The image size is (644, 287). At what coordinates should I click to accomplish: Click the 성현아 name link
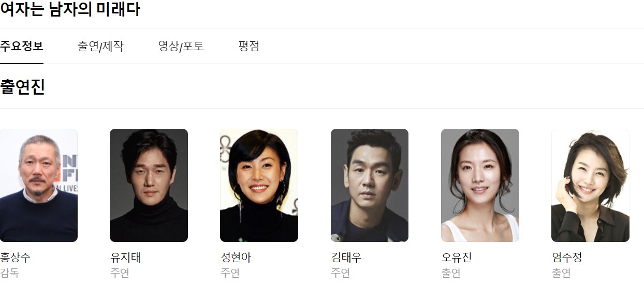coord(236,258)
